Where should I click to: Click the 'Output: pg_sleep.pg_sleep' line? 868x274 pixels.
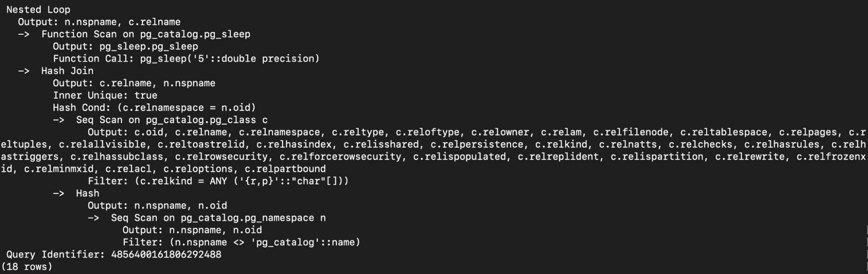point(125,46)
